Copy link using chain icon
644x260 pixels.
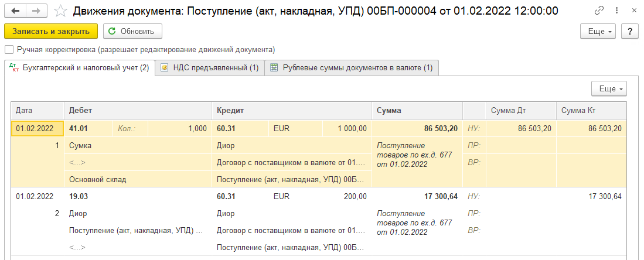[599, 11]
